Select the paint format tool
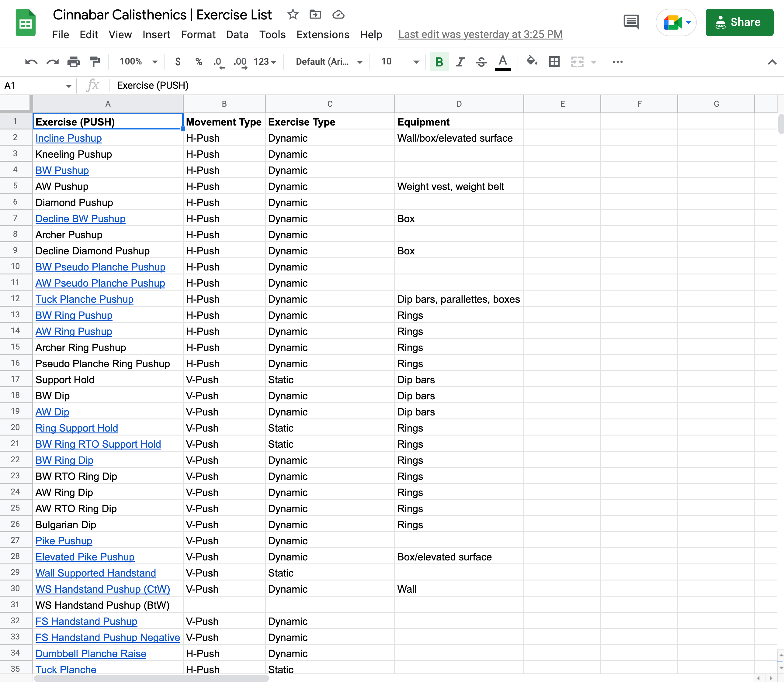This screenshot has height=682, width=784. tap(95, 62)
